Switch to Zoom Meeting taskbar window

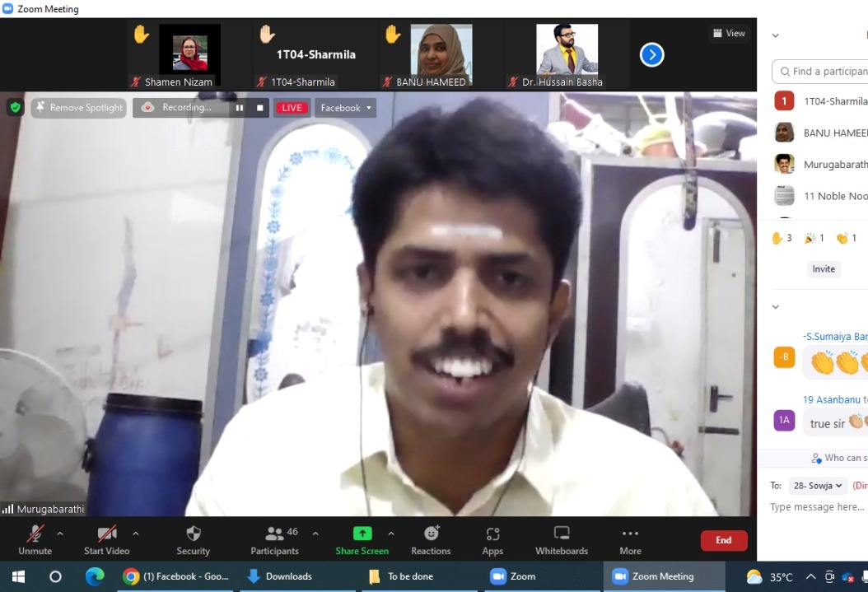664,576
